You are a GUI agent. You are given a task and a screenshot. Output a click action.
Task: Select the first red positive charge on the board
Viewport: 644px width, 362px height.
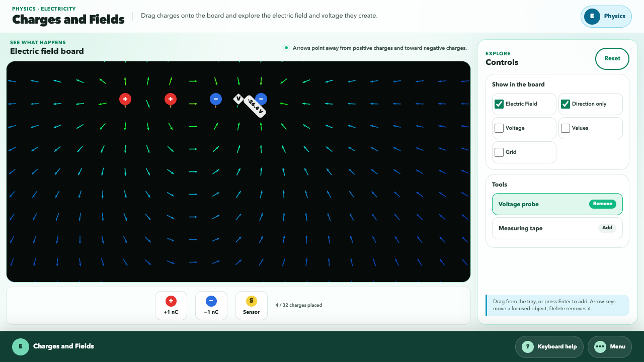[x=125, y=99]
